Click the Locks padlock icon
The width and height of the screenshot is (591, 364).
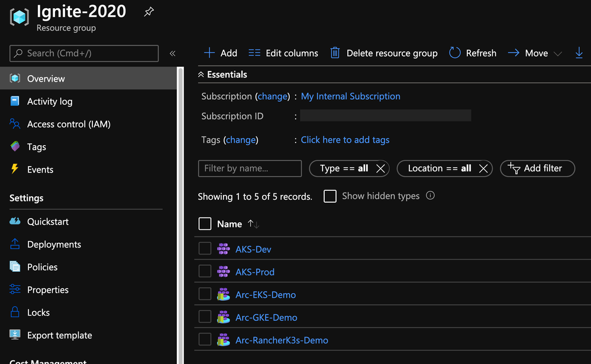[15, 312]
